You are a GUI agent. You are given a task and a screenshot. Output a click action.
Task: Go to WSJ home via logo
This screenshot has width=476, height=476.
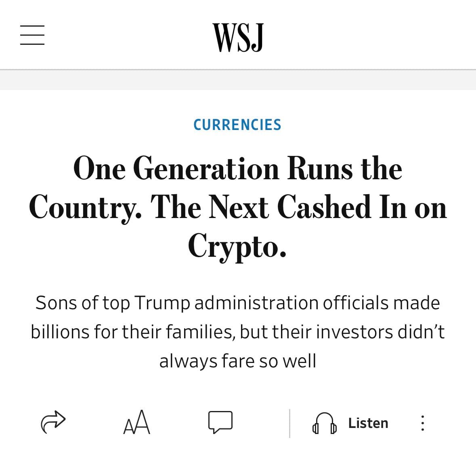[238, 38]
